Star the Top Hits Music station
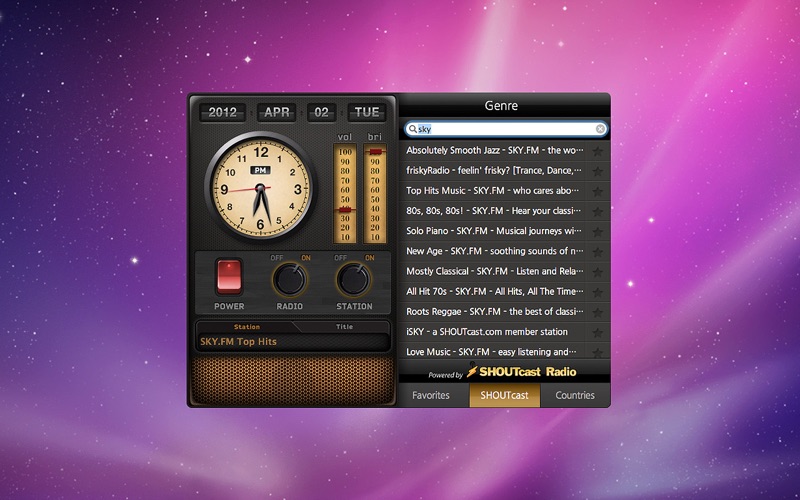This screenshot has height=500, width=800. click(x=597, y=191)
